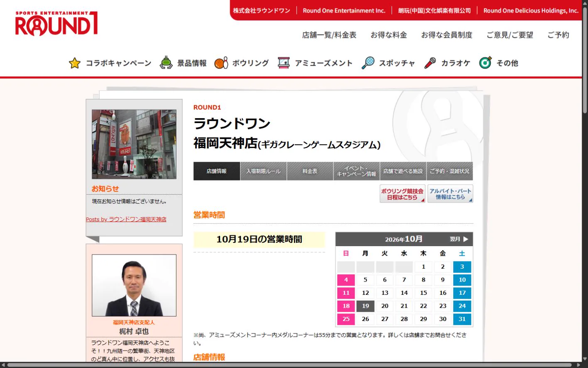Open the 料金表 tab
Screen dimensions: 588x368
click(x=310, y=171)
